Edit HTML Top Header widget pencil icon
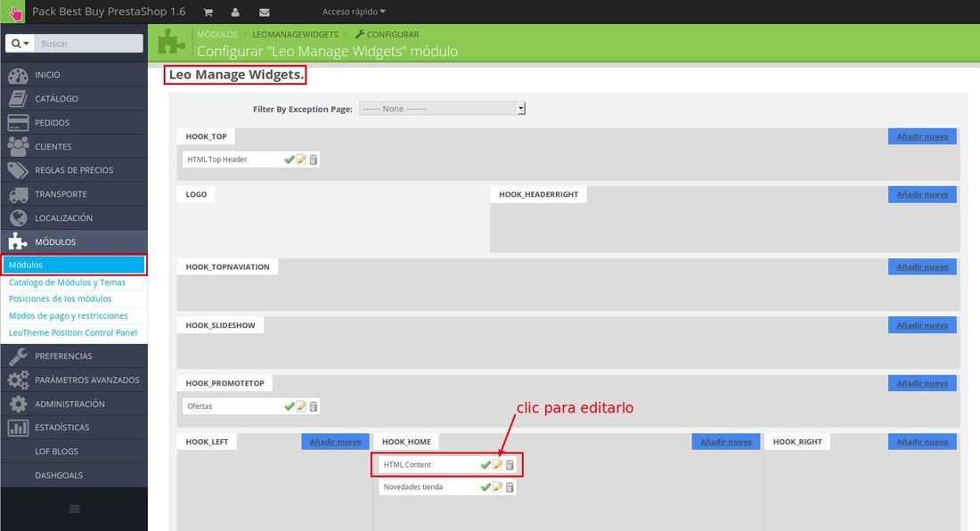980x531 pixels. pyautogui.click(x=301, y=160)
